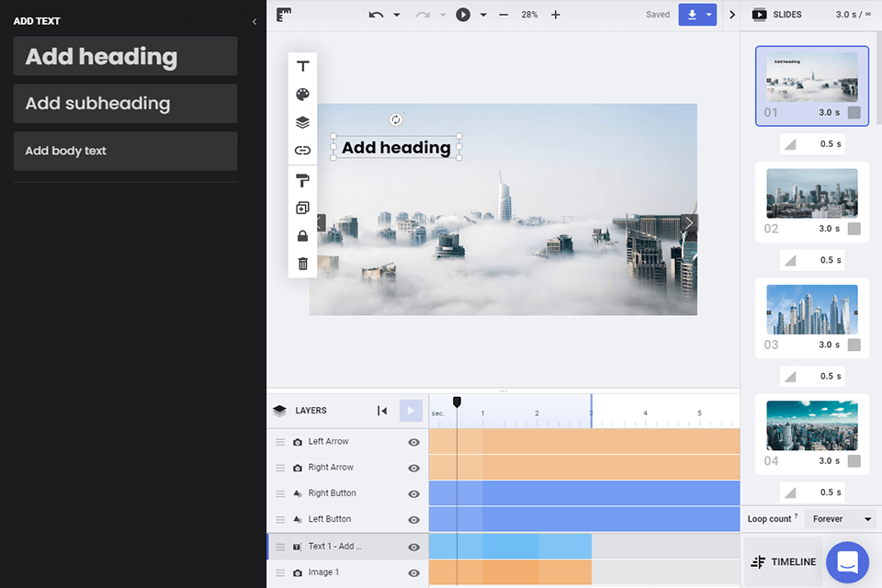
Task: Select the Text 1 - Add layer row
Action: [347, 547]
